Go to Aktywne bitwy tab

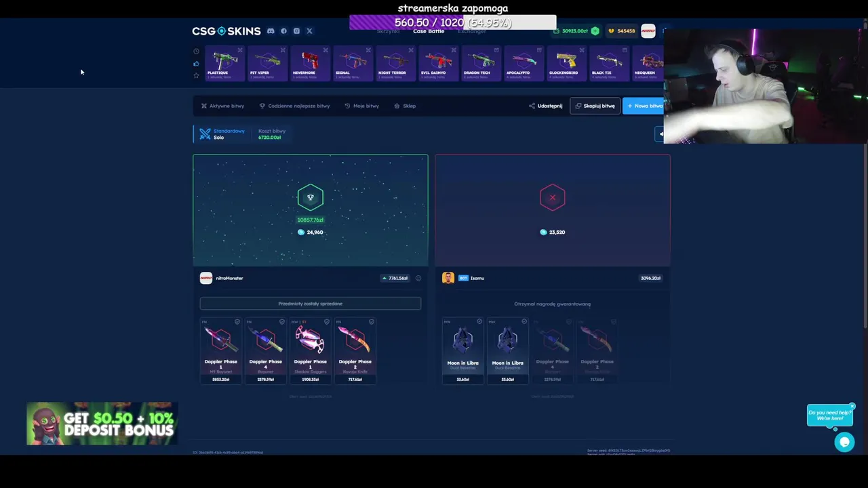pyautogui.click(x=222, y=106)
